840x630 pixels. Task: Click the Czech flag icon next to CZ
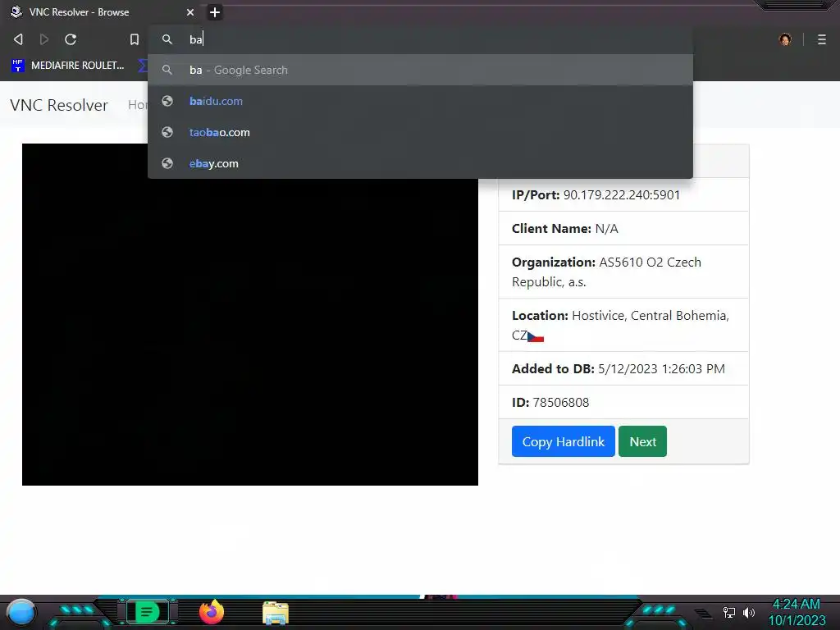tap(536, 337)
